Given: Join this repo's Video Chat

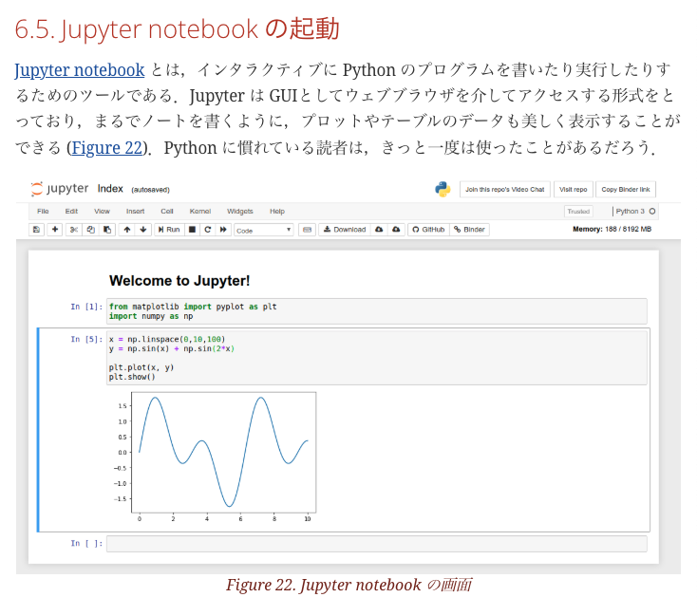Looking at the screenshot, I should [504, 189].
